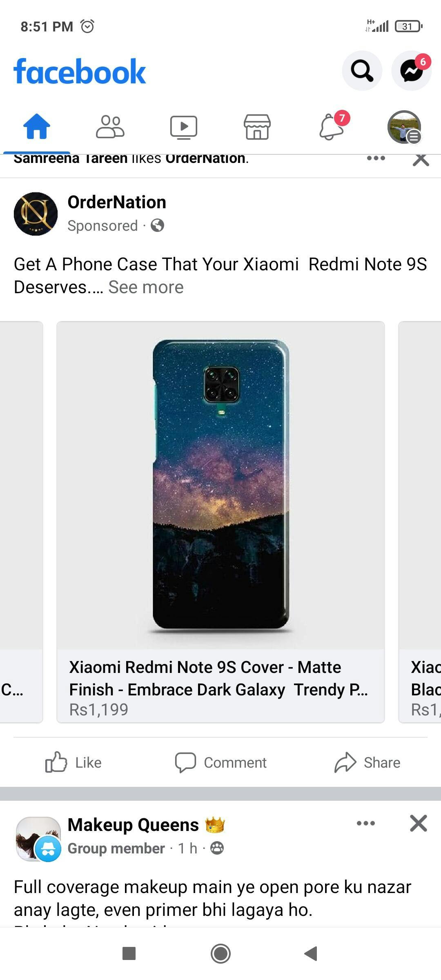Like the OrderNation sponsored post
441x980 pixels.
pos(73,762)
